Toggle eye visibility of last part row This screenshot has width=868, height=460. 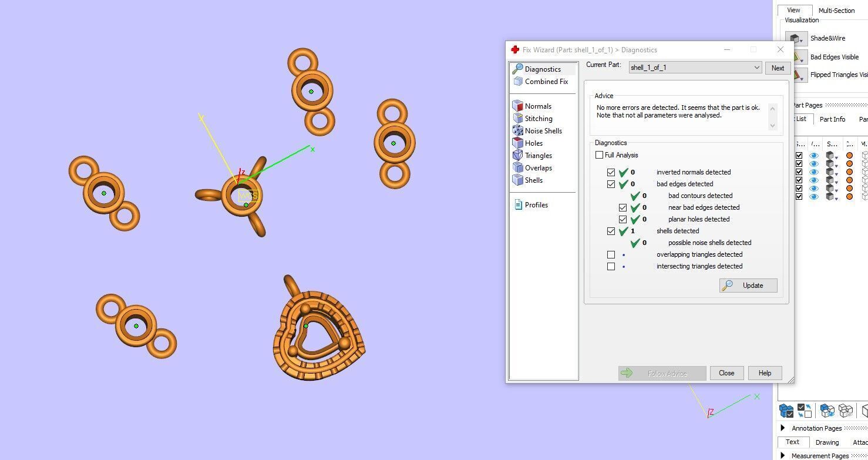[814, 197]
